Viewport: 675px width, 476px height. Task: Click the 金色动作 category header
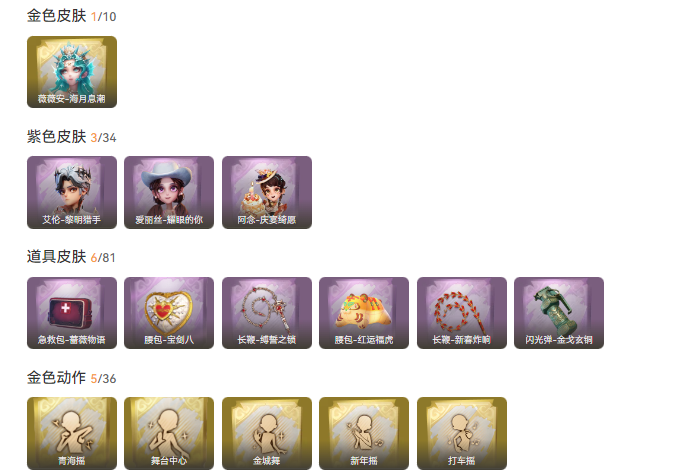[x=56, y=378]
